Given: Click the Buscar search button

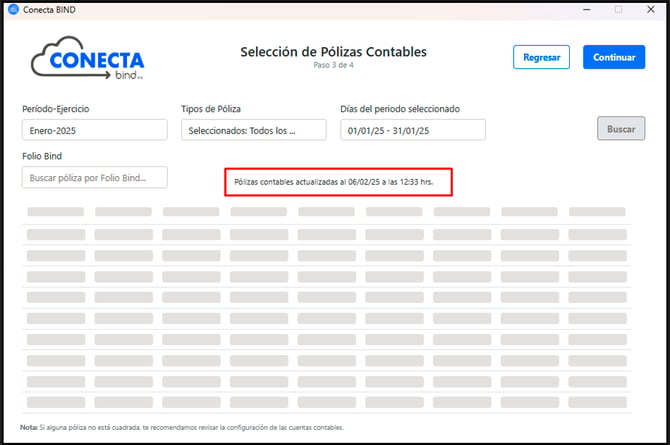Looking at the screenshot, I should pyautogui.click(x=621, y=129).
